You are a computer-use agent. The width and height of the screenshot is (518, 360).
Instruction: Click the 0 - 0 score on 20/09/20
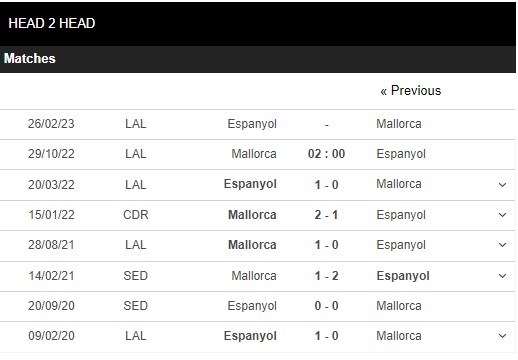click(x=326, y=306)
